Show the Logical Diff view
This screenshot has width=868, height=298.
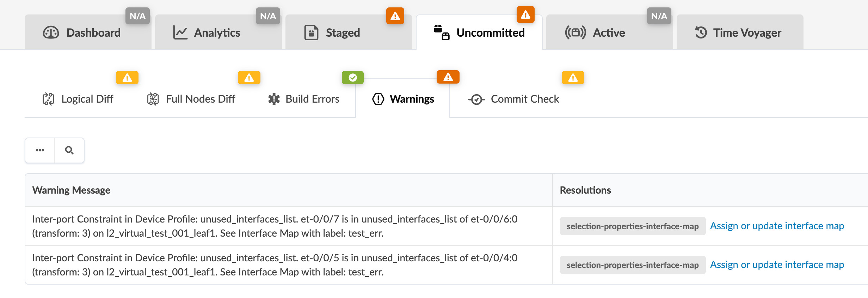click(78, 99)
